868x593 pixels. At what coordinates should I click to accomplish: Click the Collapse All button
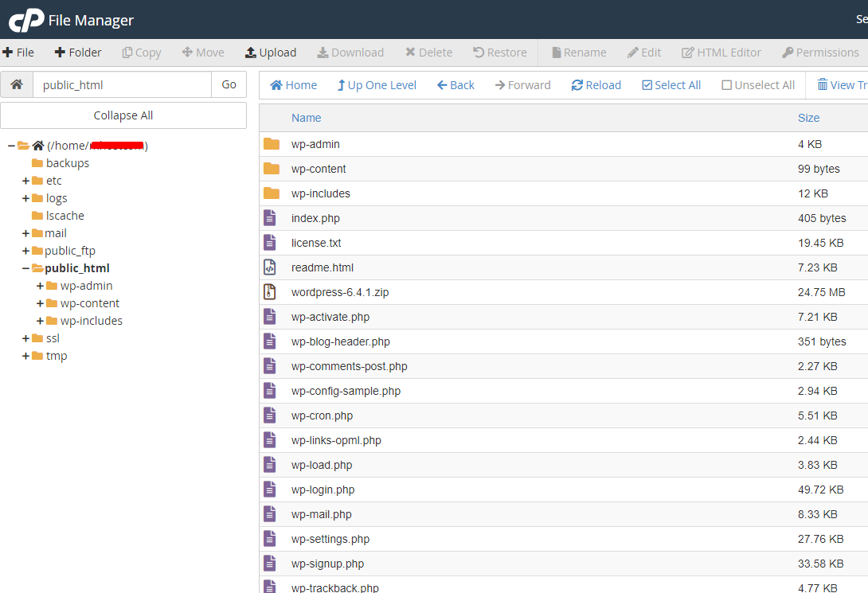coord(123,115)
